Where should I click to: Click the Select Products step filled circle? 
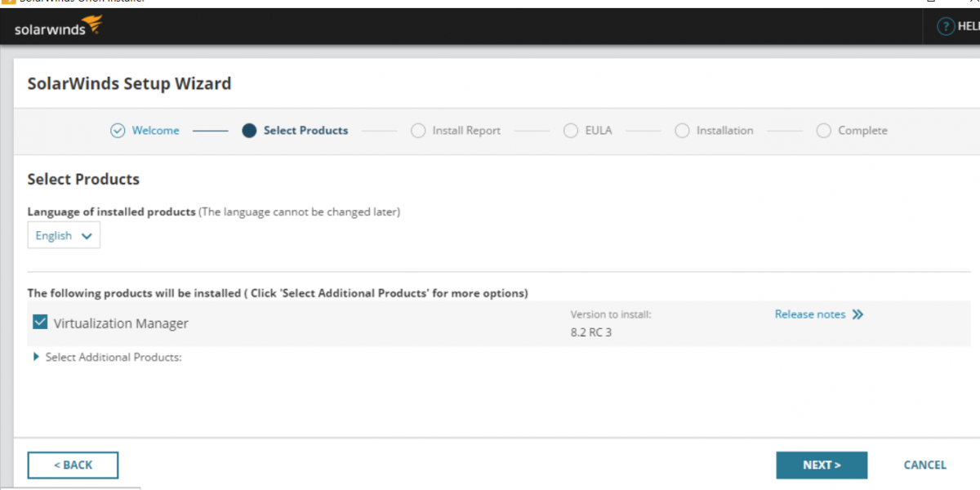249,131
